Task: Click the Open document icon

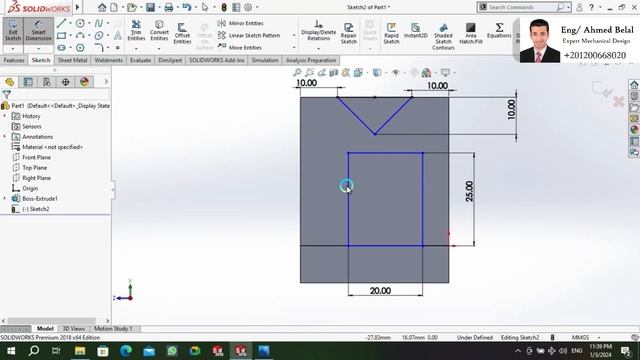Action: click(x=131, y=7)
